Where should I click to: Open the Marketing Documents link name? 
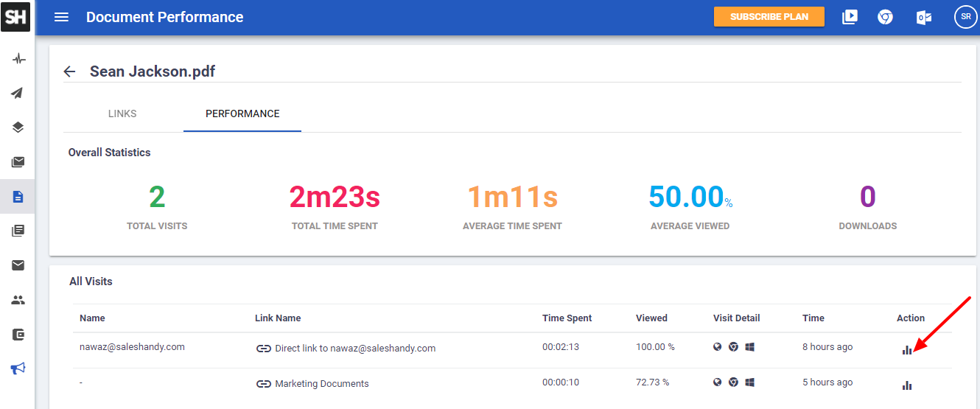[x=322, y=383]
